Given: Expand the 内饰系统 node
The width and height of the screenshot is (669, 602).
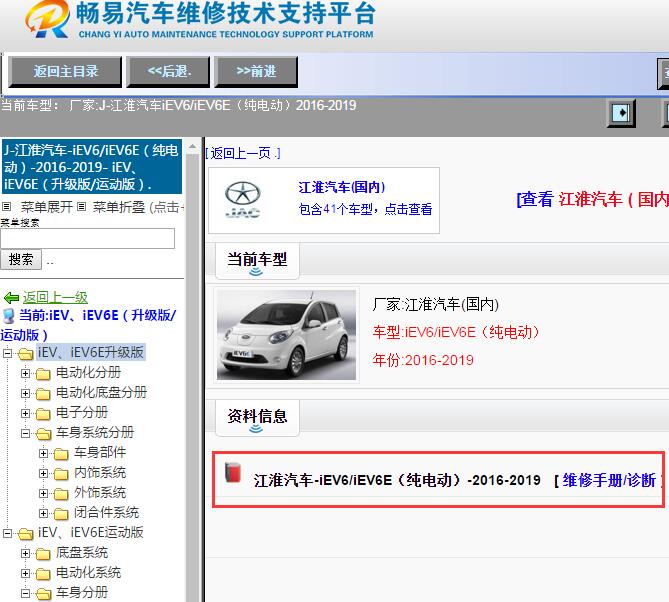Looking at the screenshot, I should point(44,474).
